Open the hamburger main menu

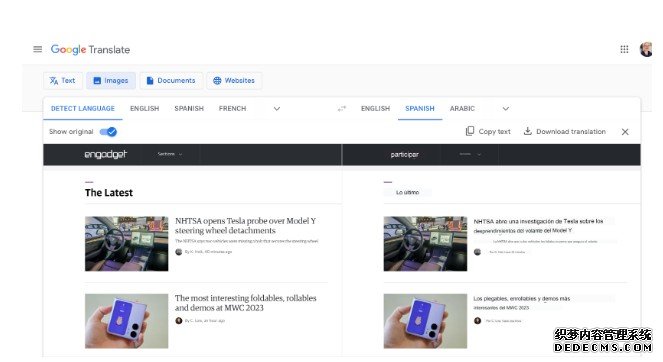point(38,49)
